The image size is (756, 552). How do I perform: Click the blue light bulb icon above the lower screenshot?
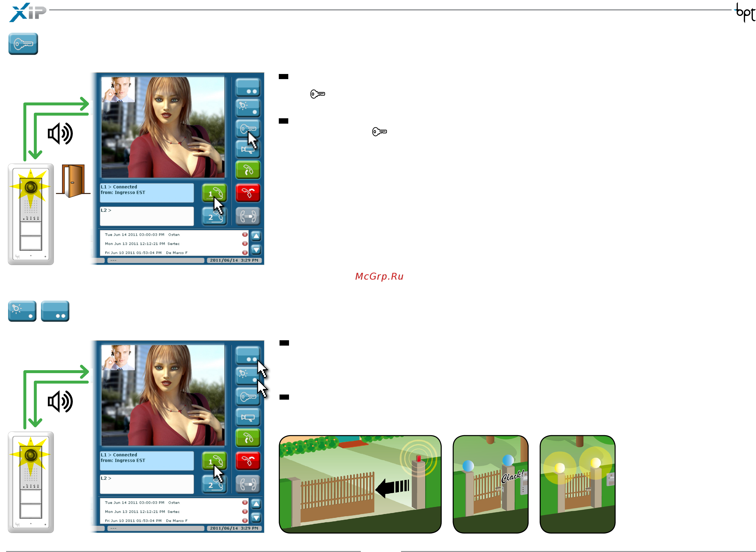[22, 311]
